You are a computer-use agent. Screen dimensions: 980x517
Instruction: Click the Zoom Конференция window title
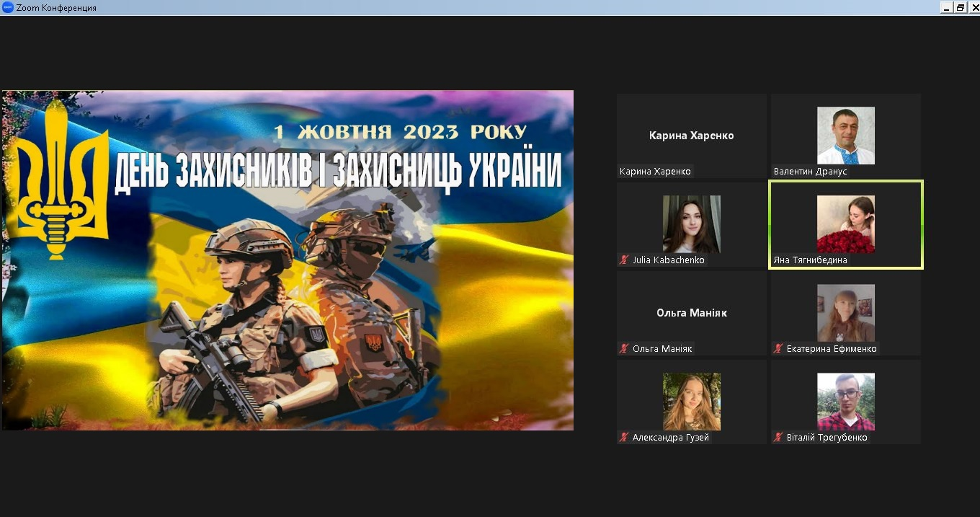coord(56,8)
